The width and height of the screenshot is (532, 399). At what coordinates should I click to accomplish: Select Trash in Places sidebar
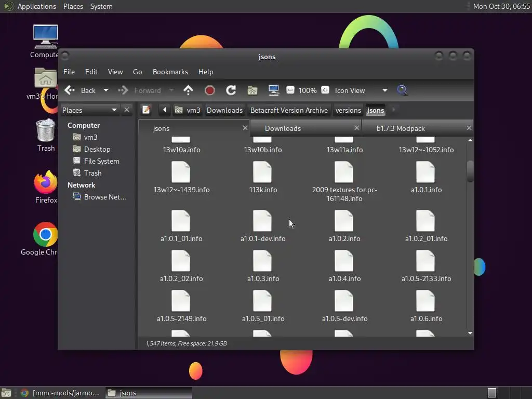click(92, 172)
